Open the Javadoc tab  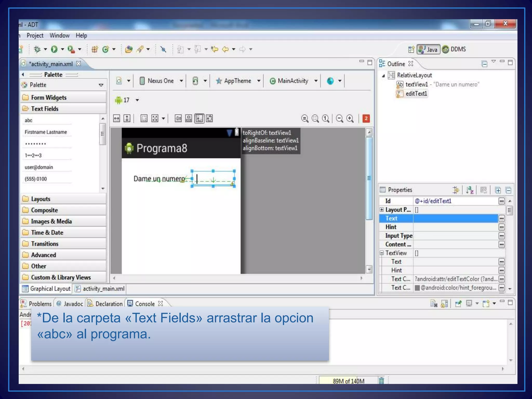click(70, 304)
